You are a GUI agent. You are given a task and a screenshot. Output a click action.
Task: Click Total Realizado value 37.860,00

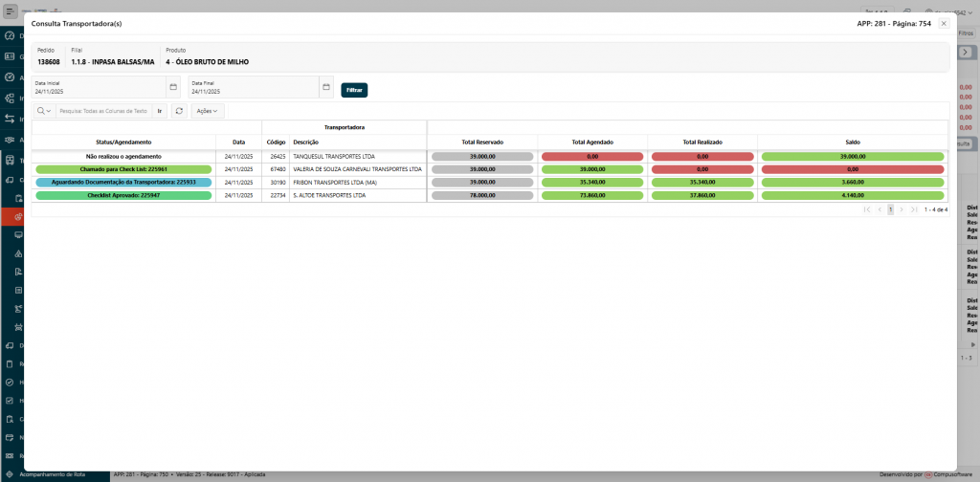pos(702,195)
